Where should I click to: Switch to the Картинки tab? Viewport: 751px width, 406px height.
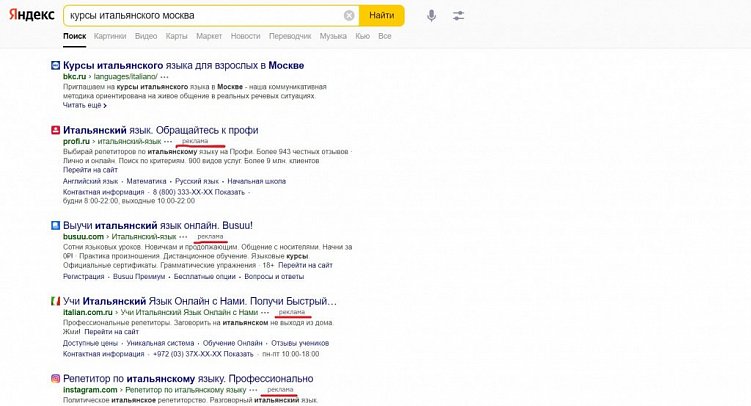tap(110, 36)
